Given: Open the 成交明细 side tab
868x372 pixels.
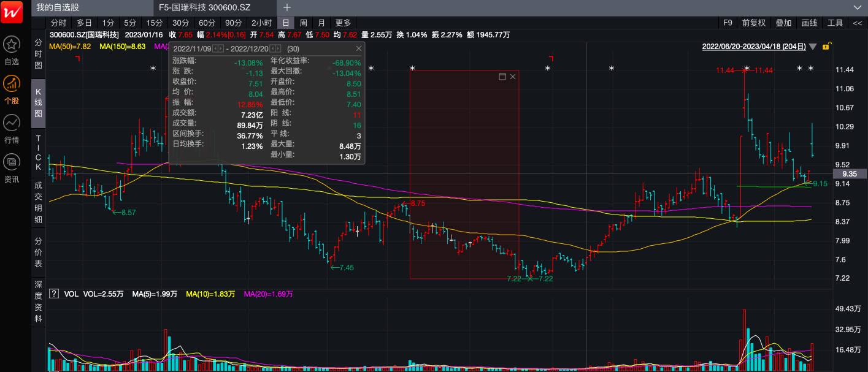Looking at the screenshot, I should click(x=38, y=202).
